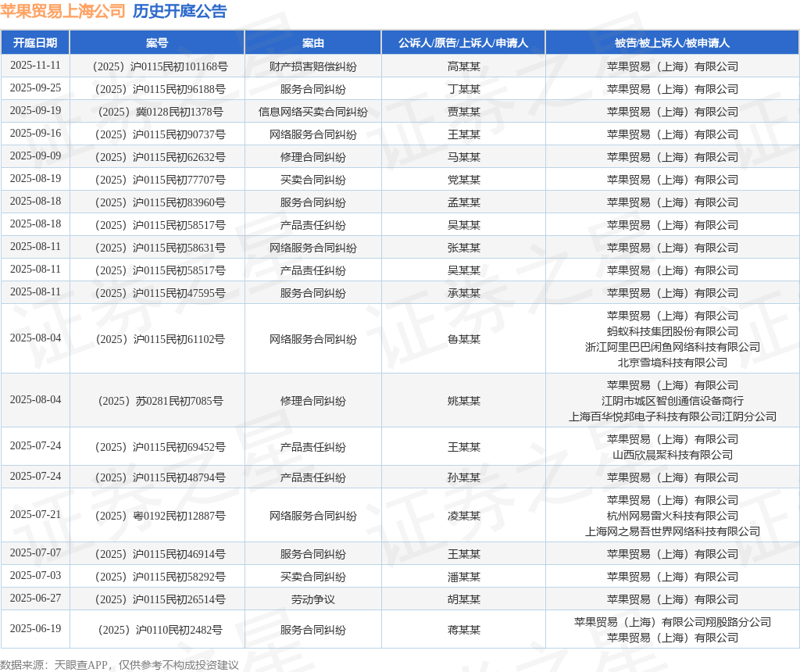Click the cause 信息网络买卖合同纠纷
Viewport: 800px width, 672px height.
[x=313, y=112]
